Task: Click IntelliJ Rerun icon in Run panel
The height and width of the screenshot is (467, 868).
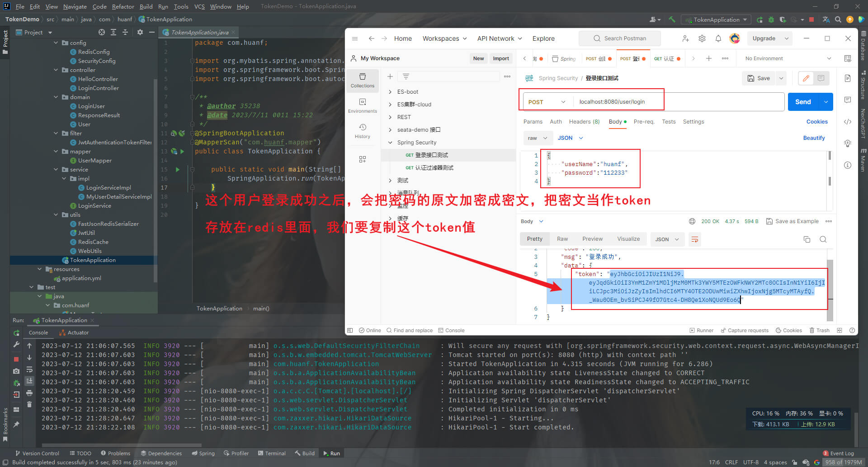Action: tap(16, 333)
